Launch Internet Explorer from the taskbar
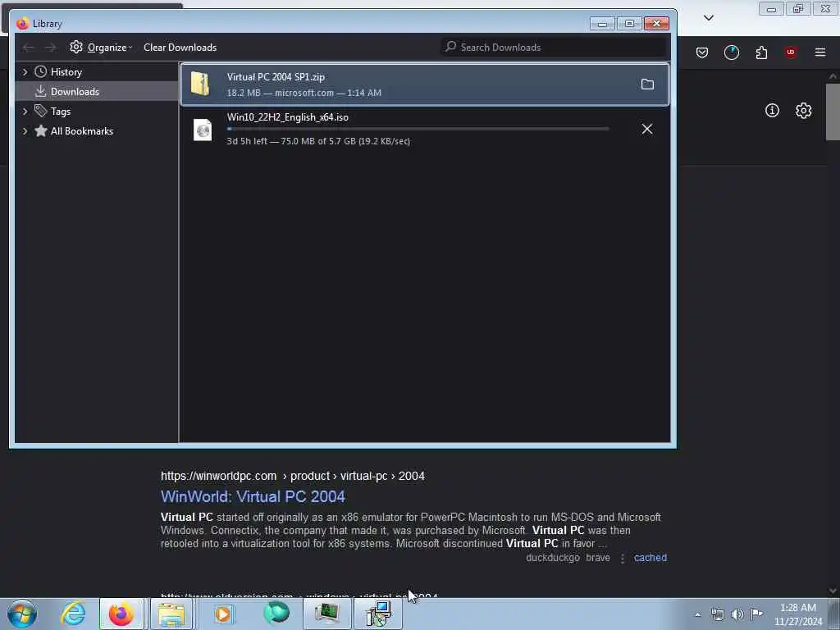 point(73,614)
